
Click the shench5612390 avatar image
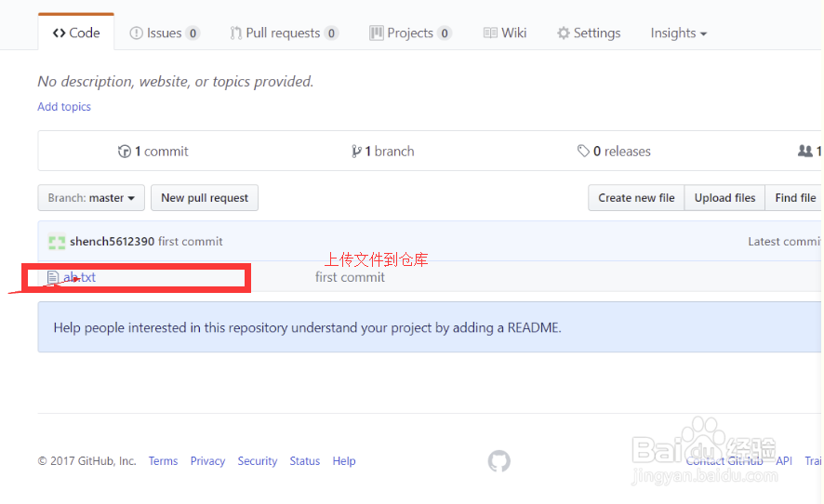pos(57,242)
